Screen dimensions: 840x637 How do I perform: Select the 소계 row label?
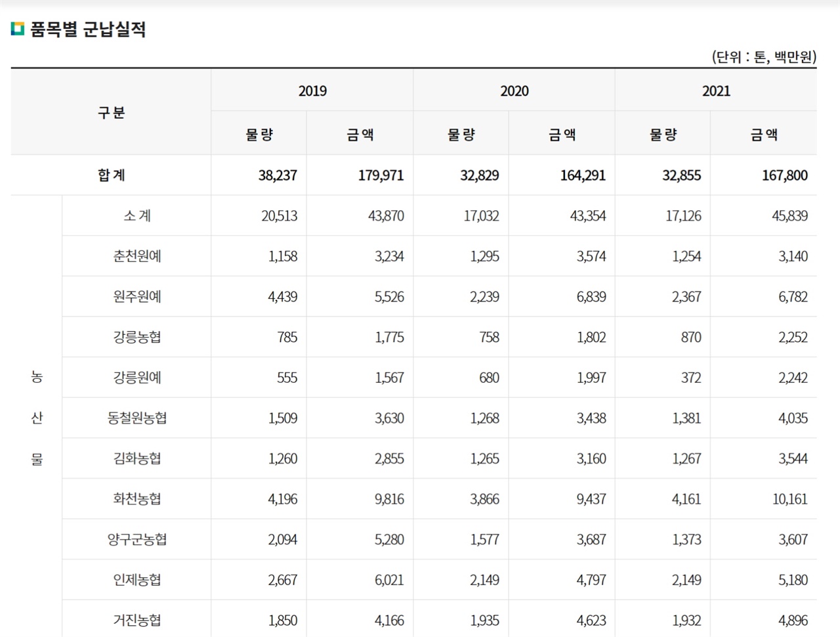click(137, 215)
